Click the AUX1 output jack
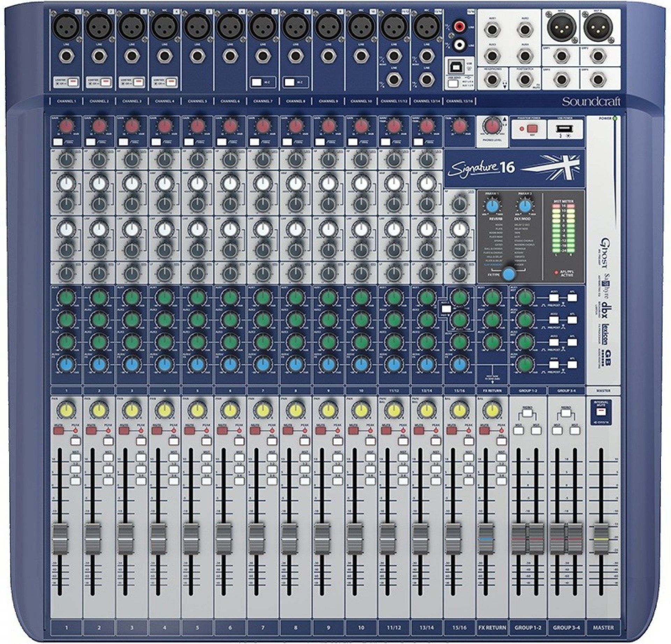The height and width of the screenshot is (644, 671). click(492, 31)
